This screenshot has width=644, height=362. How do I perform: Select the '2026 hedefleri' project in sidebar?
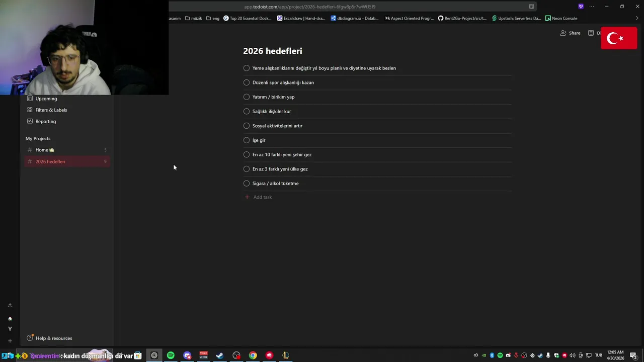click(x=66, y=161)
